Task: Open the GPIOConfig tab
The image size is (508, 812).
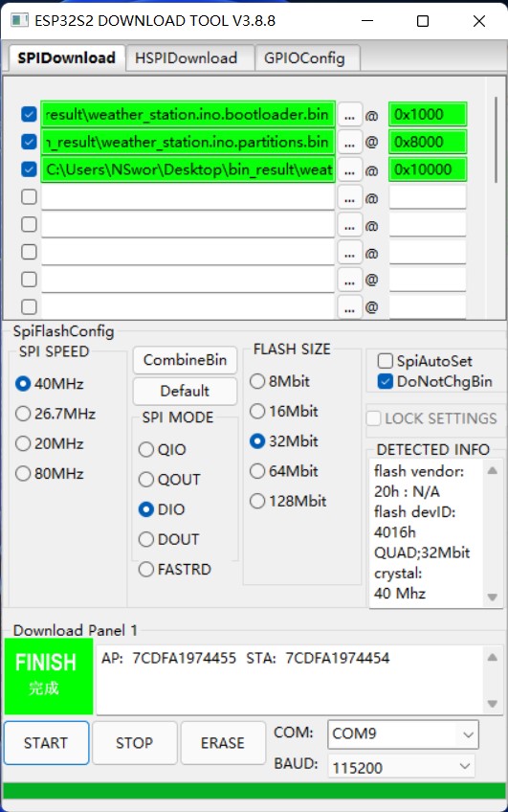Action: tap(307, 57)
